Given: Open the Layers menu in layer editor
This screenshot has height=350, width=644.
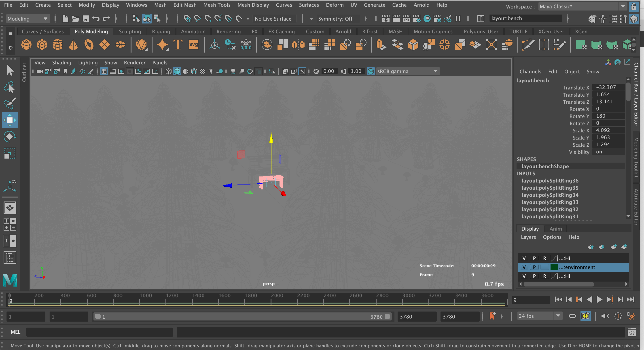Looking at the screenshot, I should [x=528, y=237].
